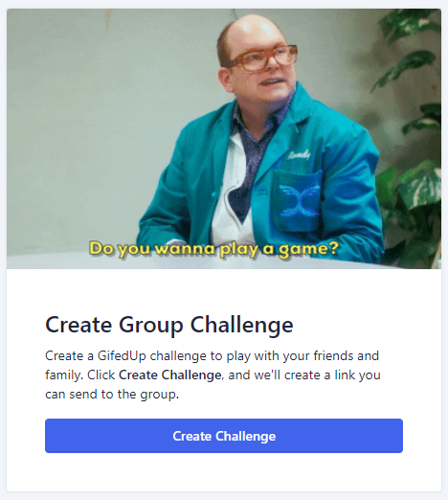Image resolution: width=448 pixels, height=500 pixels.
Task: Click the "can send to the group." text line
Action: 112,394
